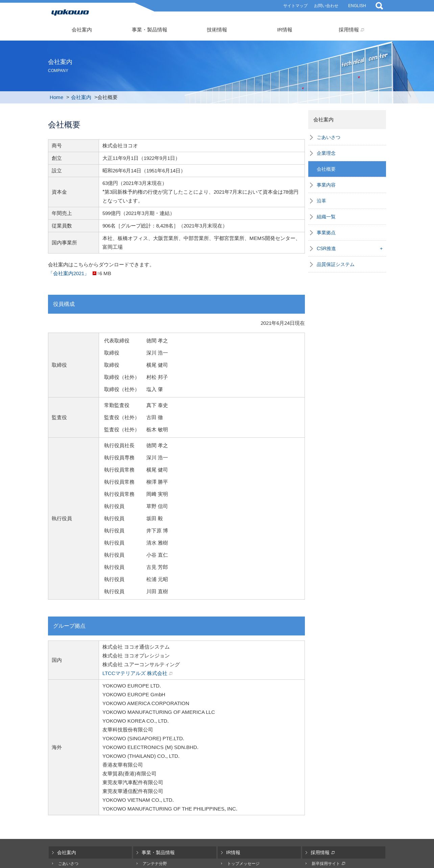
Task: Click YOKOWO VIETNAM CO., LTD. text
Action: click(138, 800)
